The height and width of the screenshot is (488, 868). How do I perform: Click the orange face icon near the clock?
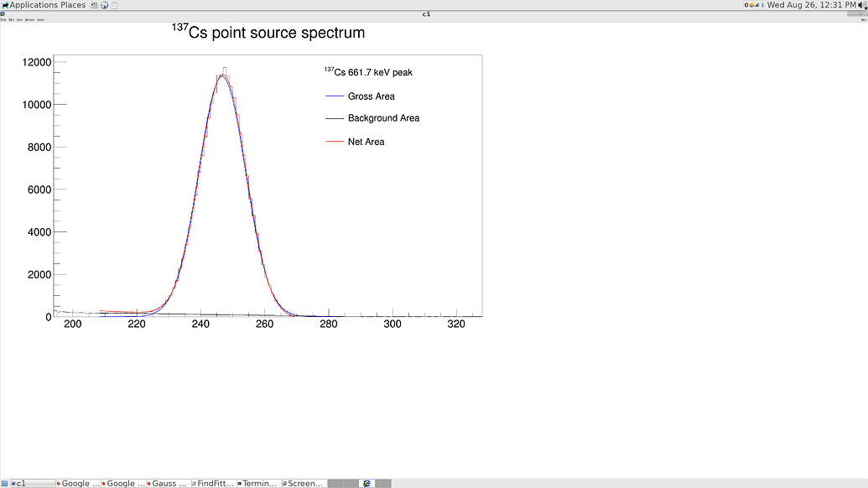752,4
